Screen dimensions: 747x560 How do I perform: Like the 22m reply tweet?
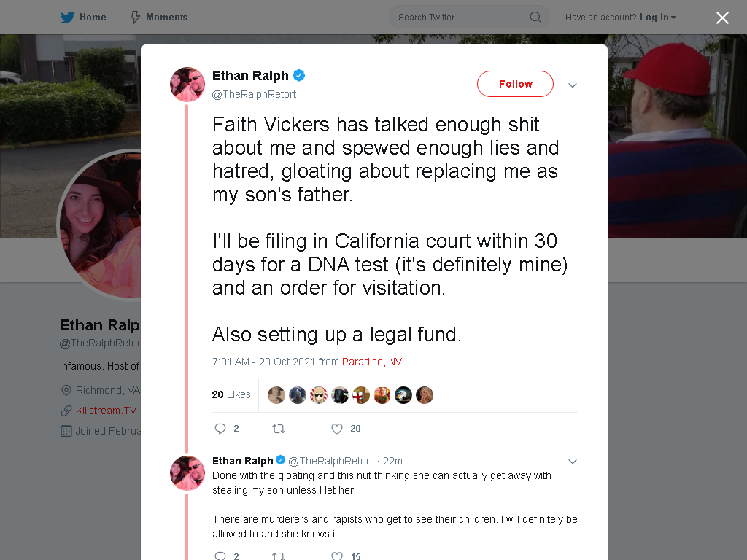coord(337,556)
